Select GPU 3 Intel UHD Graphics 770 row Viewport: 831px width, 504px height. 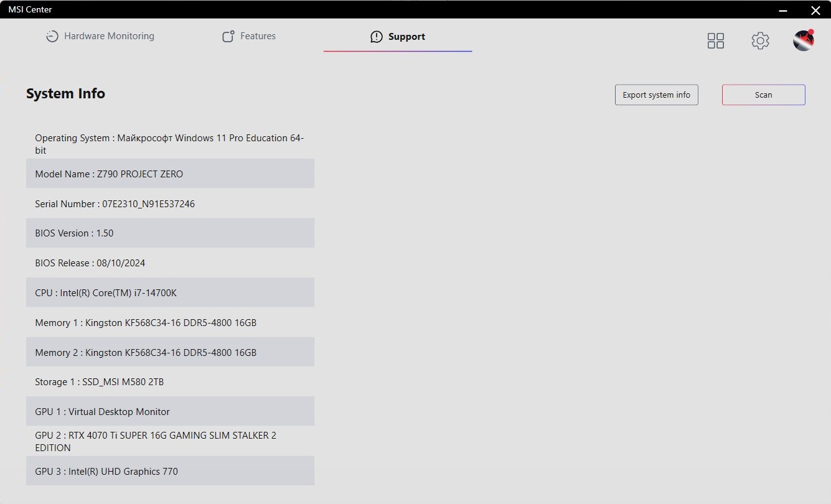pos(170,471)
